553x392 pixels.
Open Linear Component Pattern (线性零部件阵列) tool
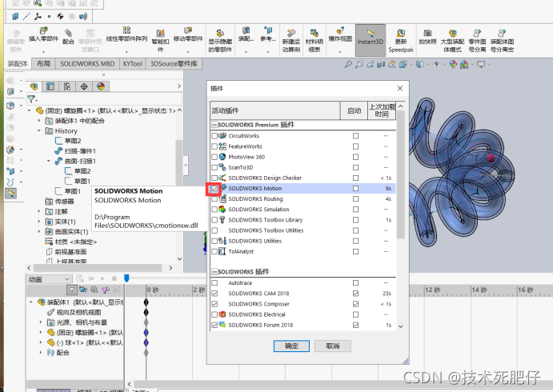[126, 30]
